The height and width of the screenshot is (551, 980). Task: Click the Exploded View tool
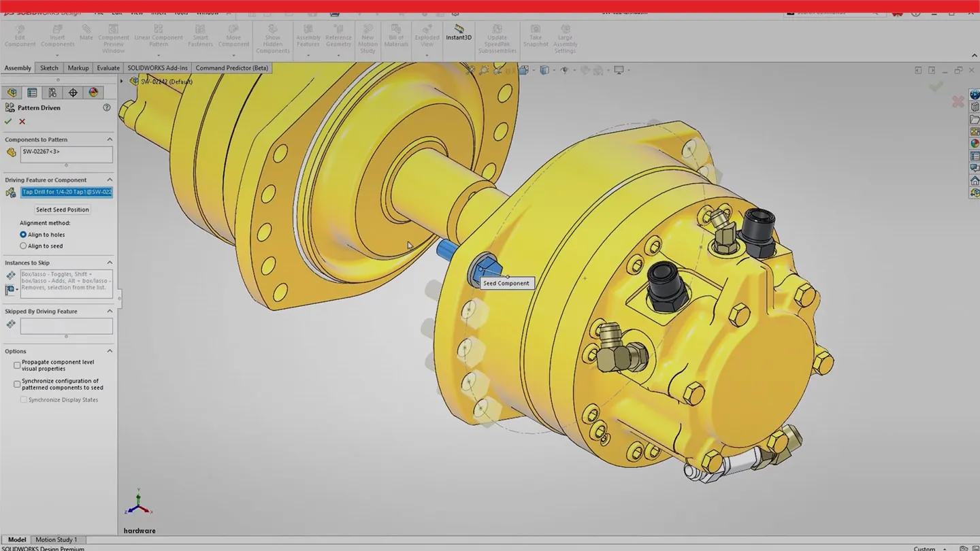(427, 35)
